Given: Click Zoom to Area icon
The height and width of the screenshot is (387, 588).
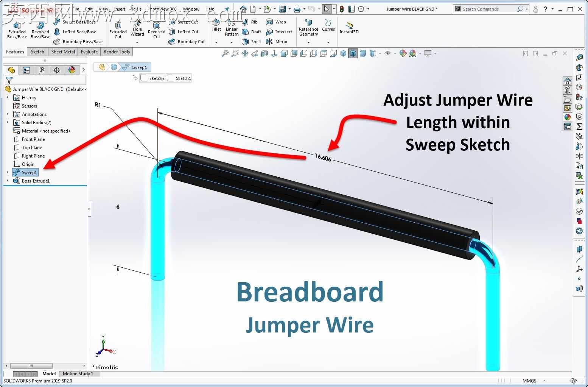Looking at the screenshot, I should tap(235, 53).
